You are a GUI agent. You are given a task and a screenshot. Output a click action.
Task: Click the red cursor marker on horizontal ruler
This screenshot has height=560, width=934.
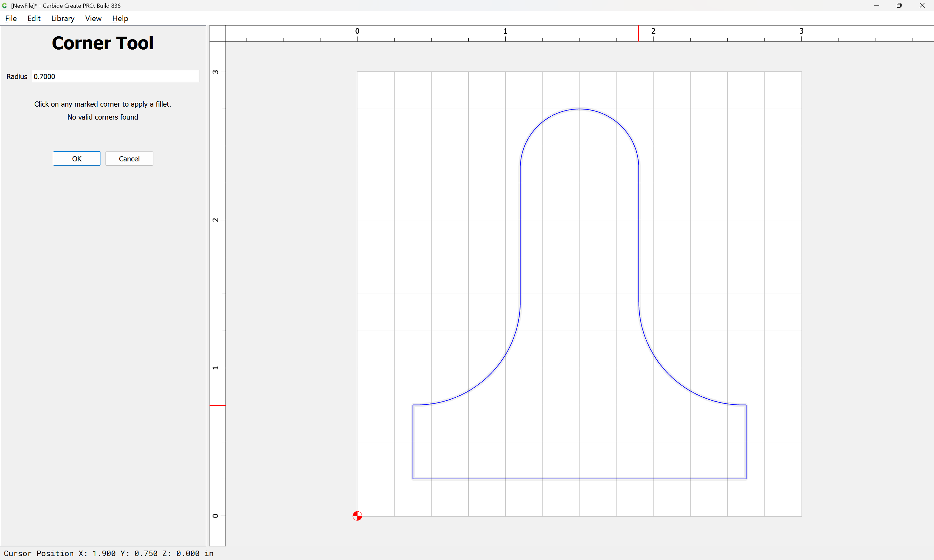tap(639, 34)
